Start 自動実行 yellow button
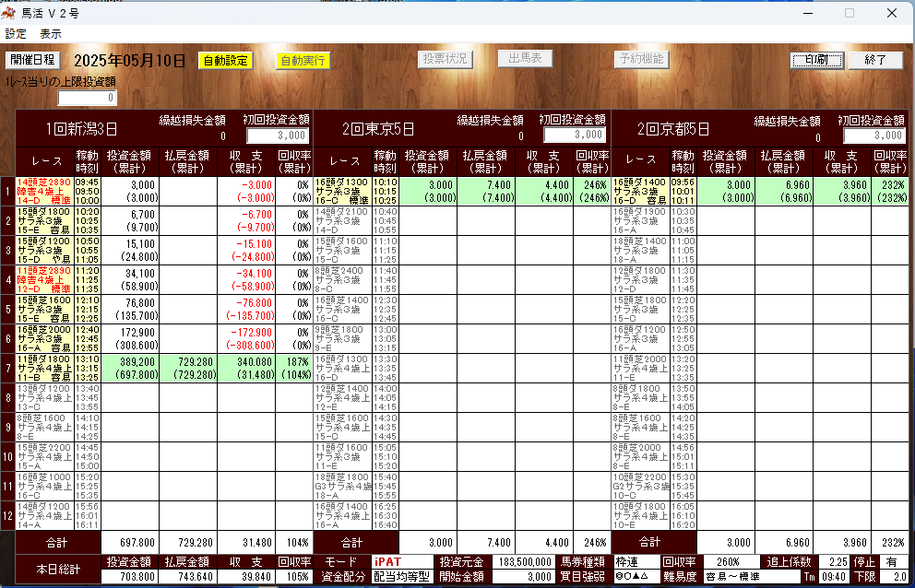This screenshot has height=588, width=915. [x=303, y=61]
